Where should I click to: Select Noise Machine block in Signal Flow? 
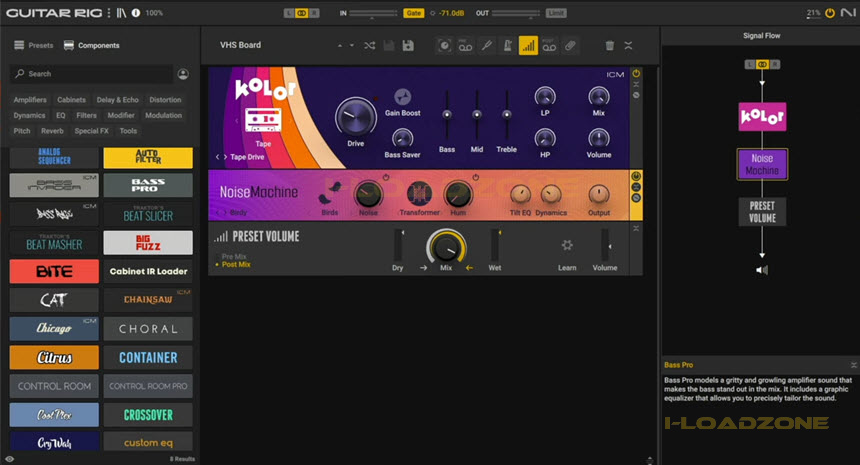[x=762, y=164]
